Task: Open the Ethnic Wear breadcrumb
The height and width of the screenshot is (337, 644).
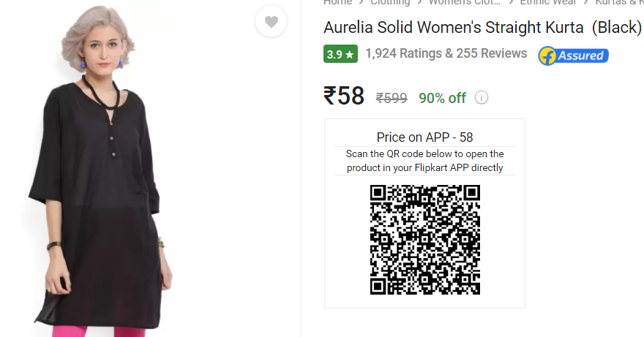Action: tap(548, 2)
